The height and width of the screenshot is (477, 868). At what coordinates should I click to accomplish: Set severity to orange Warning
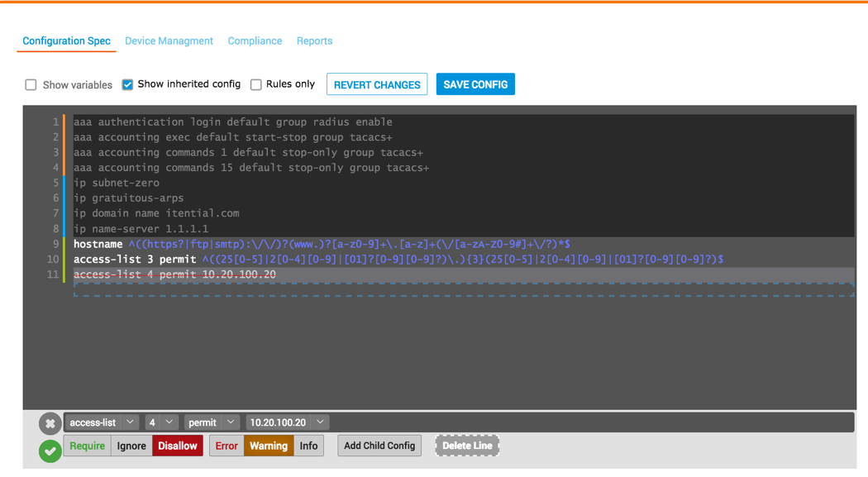pyautogui.click(x=269, y=446)
